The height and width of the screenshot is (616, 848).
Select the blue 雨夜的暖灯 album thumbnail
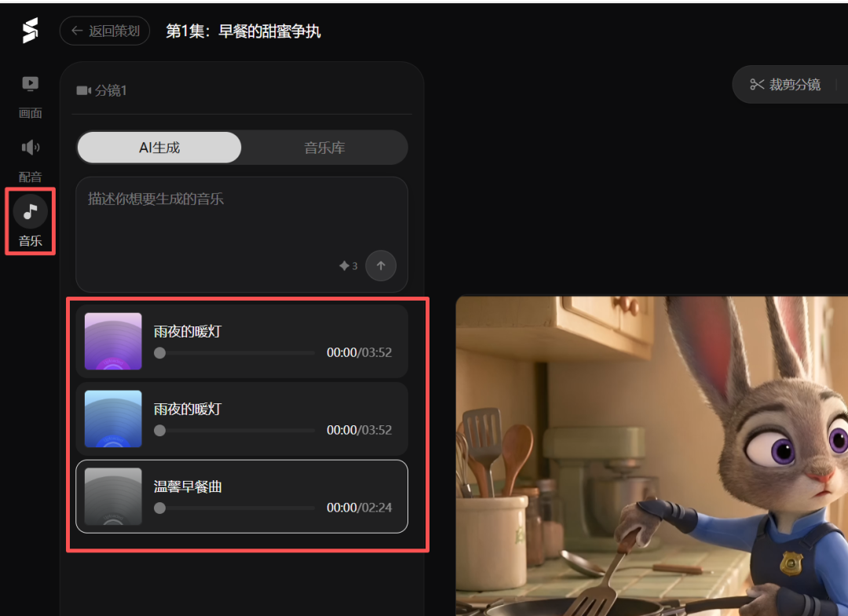112,419
